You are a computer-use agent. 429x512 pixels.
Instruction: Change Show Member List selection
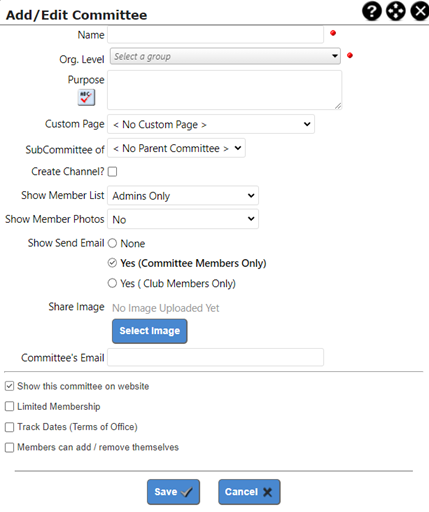(183, 196)
